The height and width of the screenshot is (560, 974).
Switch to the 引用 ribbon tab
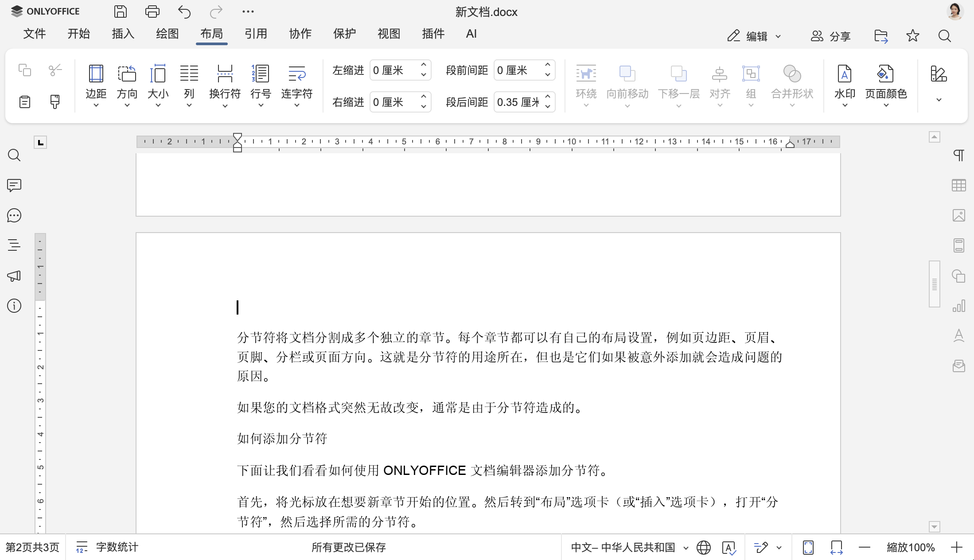256,34
